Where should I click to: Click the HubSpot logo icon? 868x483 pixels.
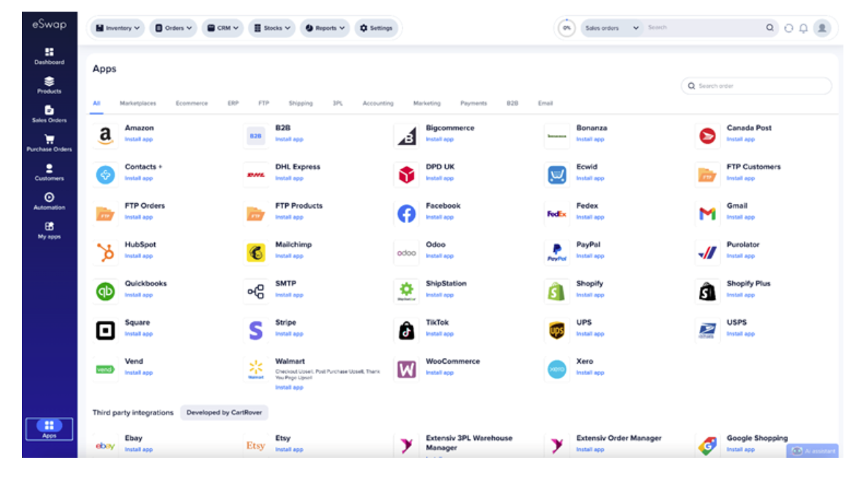[x=105, y=252]
